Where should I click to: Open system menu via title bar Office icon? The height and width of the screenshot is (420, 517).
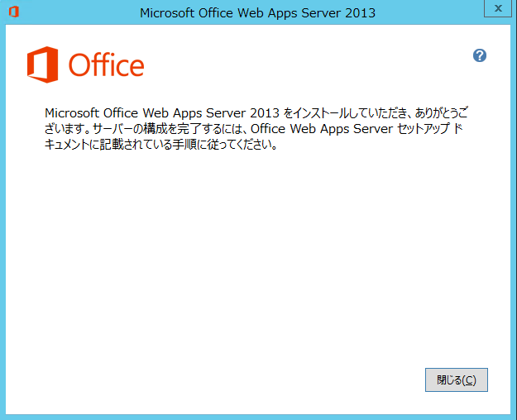coord(13,12)
